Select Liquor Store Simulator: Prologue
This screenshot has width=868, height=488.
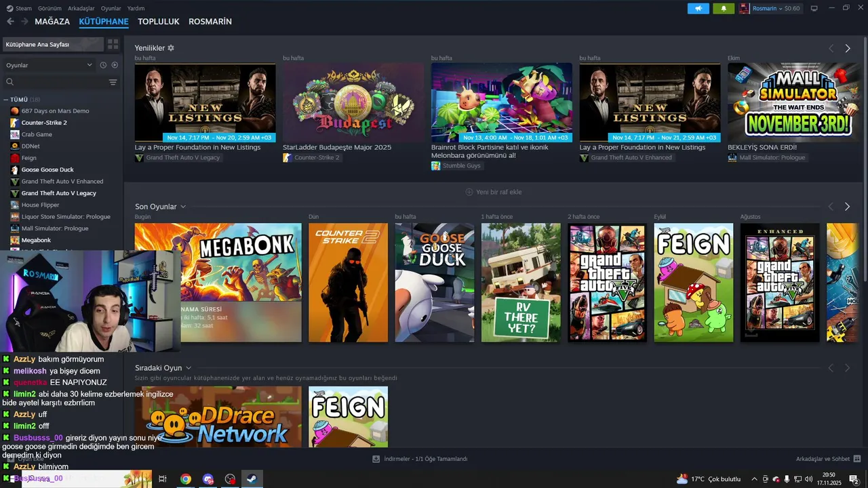(66, 216)
